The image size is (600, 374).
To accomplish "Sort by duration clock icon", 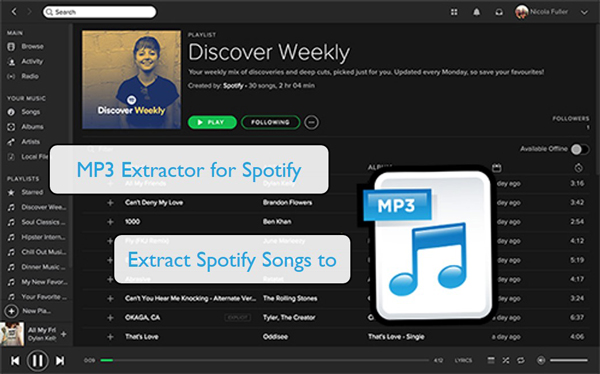I will click(579, 167).
